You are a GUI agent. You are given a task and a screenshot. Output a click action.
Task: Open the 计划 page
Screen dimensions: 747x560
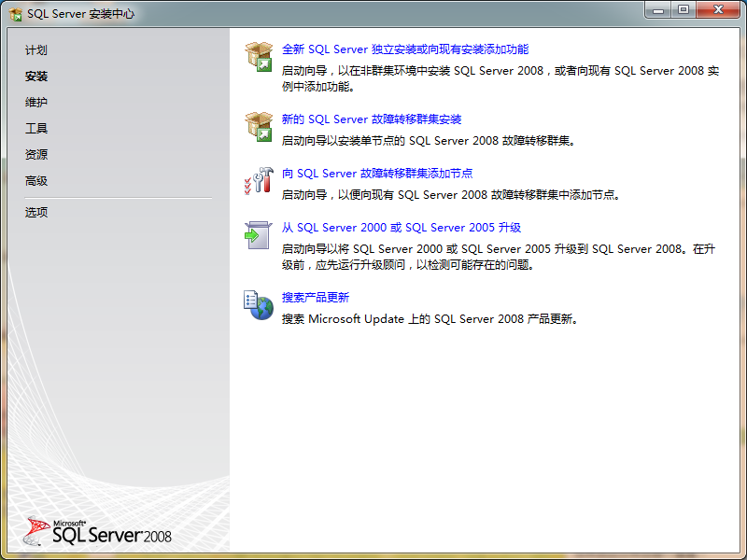point(36,50)
